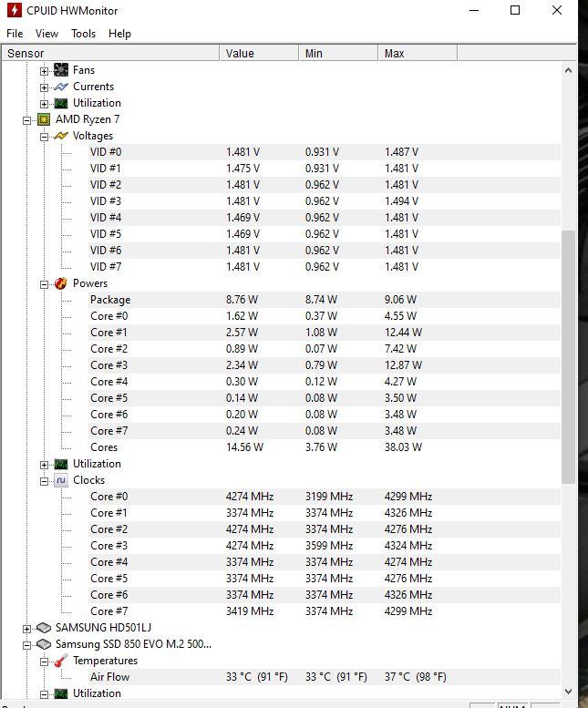Click the HWMonitor lightning app icon
588x708 pixels.
pyautogui.click(x=14, y=10)
